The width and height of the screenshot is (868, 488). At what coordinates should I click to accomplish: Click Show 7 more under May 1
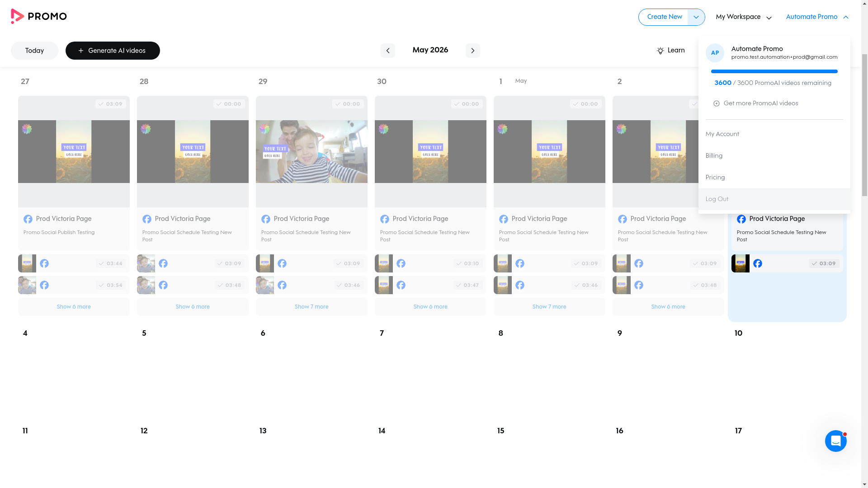(x=549, y=307)
